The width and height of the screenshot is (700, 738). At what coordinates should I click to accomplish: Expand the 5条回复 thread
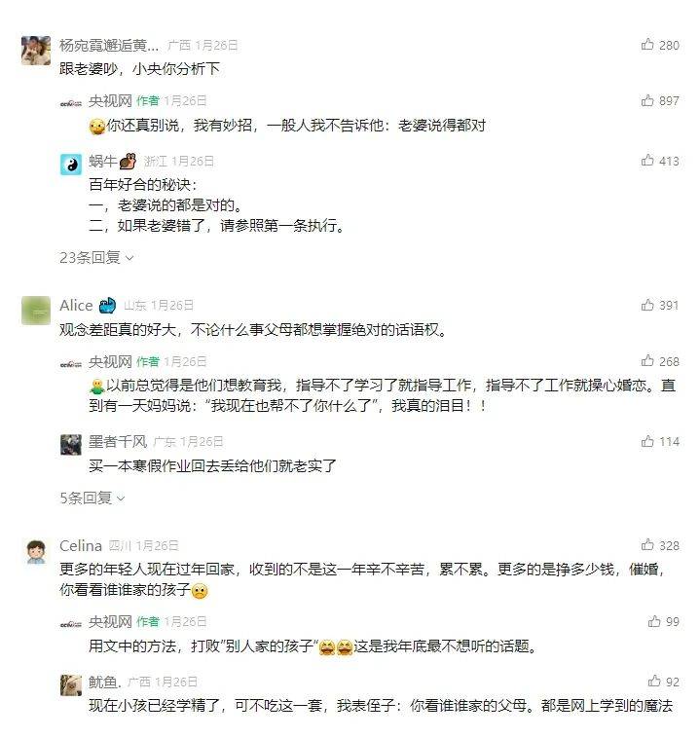tap(92, 498)
